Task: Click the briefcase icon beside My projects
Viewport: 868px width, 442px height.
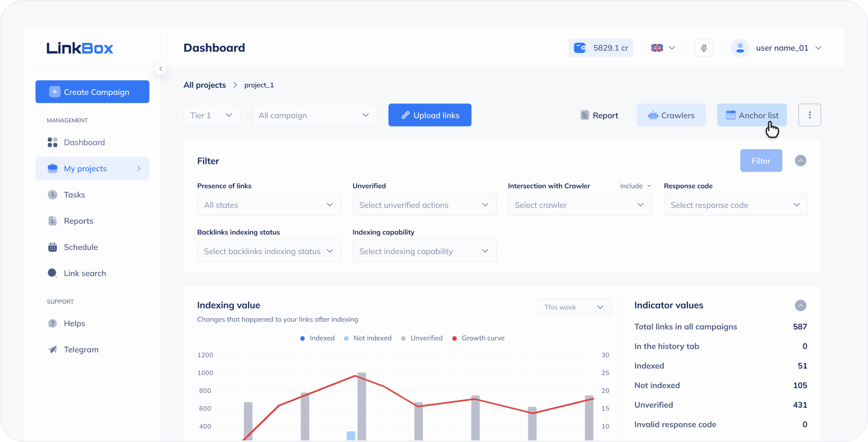Action: [53, 169]
